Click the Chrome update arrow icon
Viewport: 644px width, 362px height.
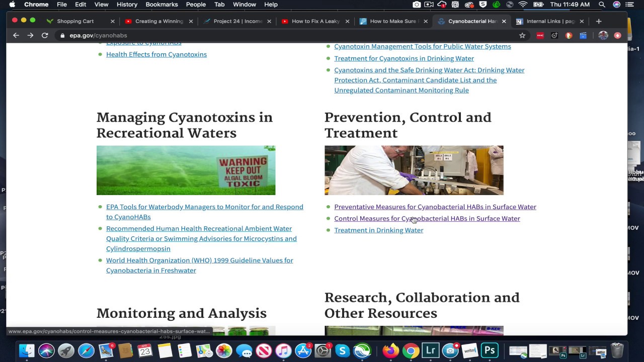[617, 35]
